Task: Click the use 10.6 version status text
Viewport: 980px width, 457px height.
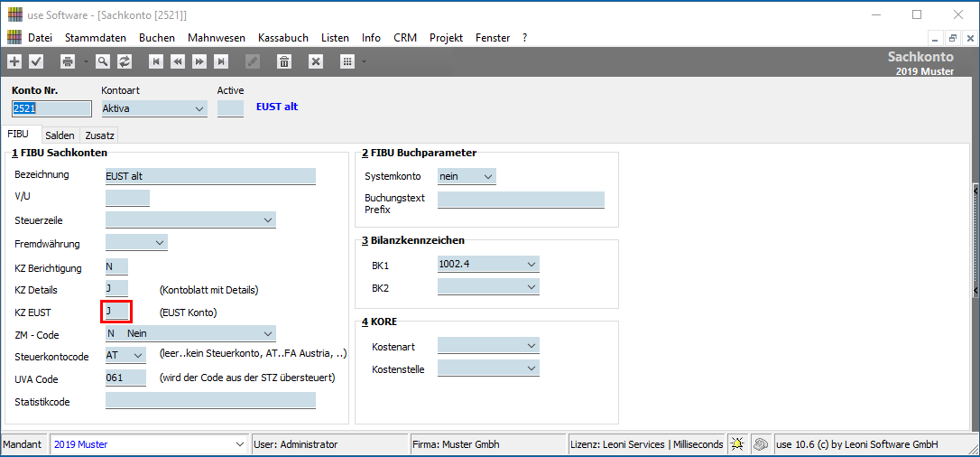Action: click(857, 444)
